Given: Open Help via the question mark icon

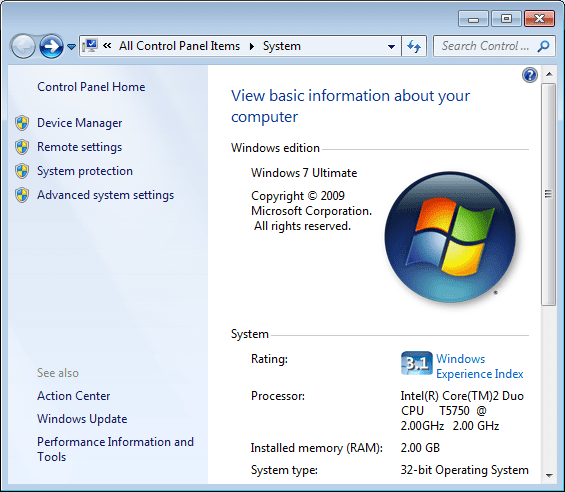Looking at the screenshot, I should (530, 75).
